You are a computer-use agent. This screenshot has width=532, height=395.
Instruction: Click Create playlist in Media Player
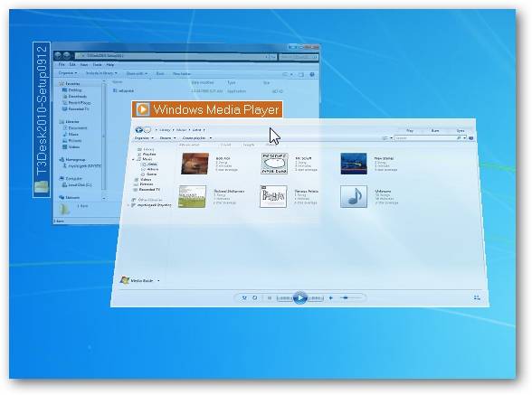click(x=194, y=138)
